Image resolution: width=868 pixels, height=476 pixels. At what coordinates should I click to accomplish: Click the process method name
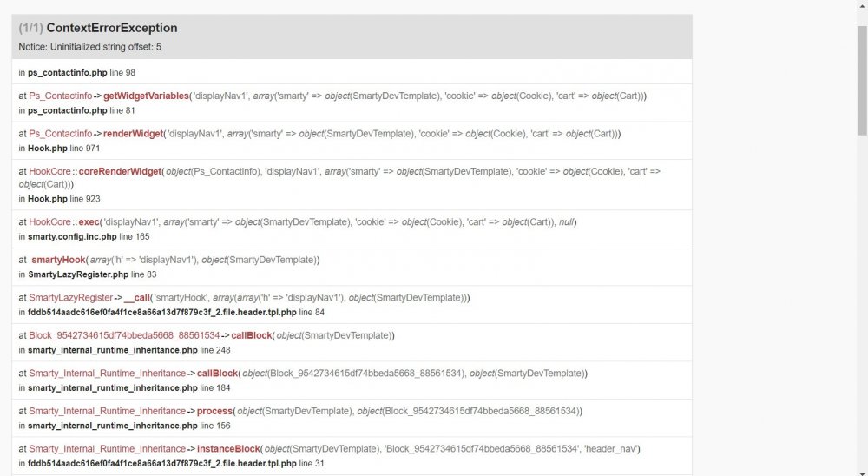215,411
